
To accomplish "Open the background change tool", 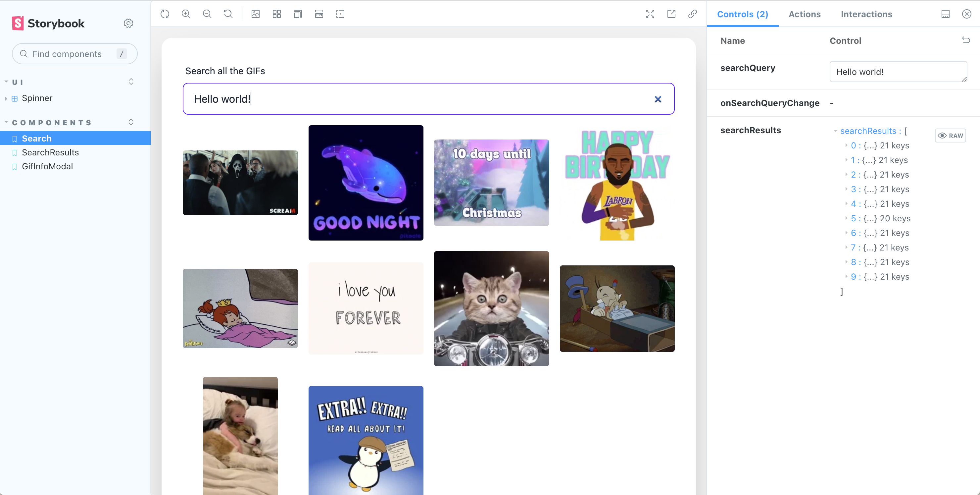I will (x=256, y=14).
